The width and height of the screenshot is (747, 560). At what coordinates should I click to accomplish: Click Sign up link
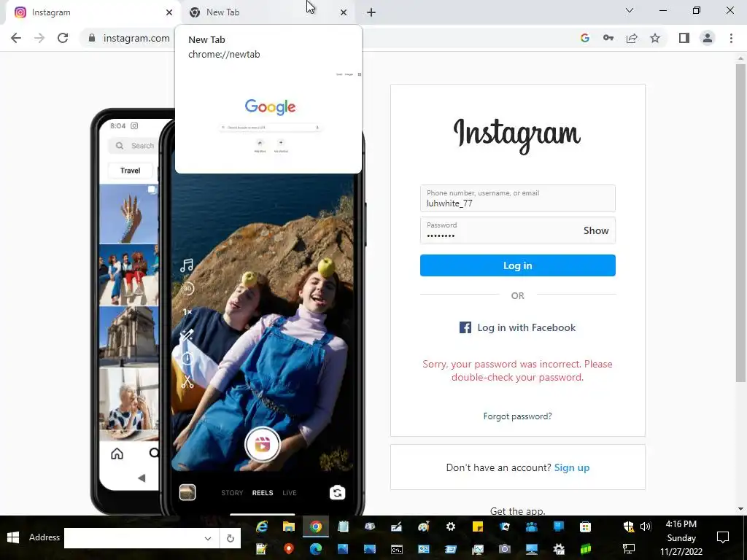click(572, 467)
